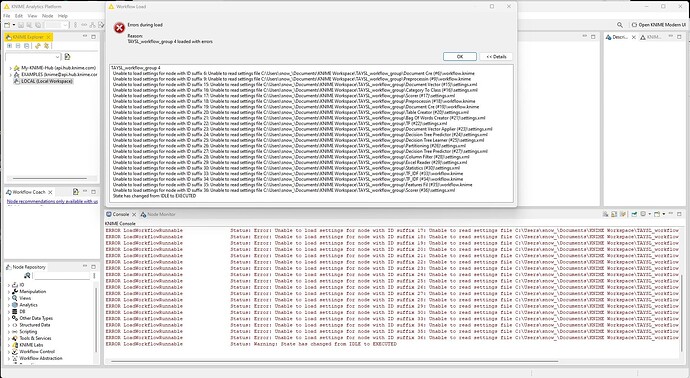Close the Workflow Coach tab
Screen dimensions: 690x378
[50, 192]
